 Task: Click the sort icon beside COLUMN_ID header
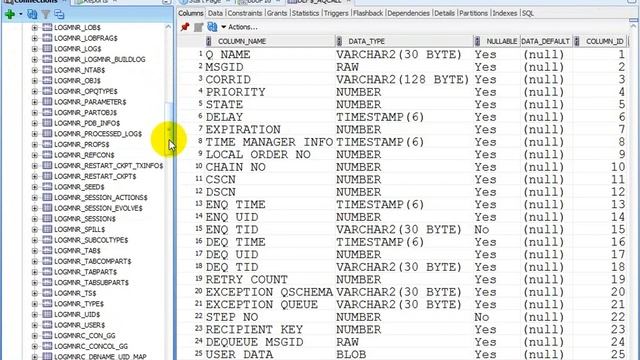coord(577,41)
